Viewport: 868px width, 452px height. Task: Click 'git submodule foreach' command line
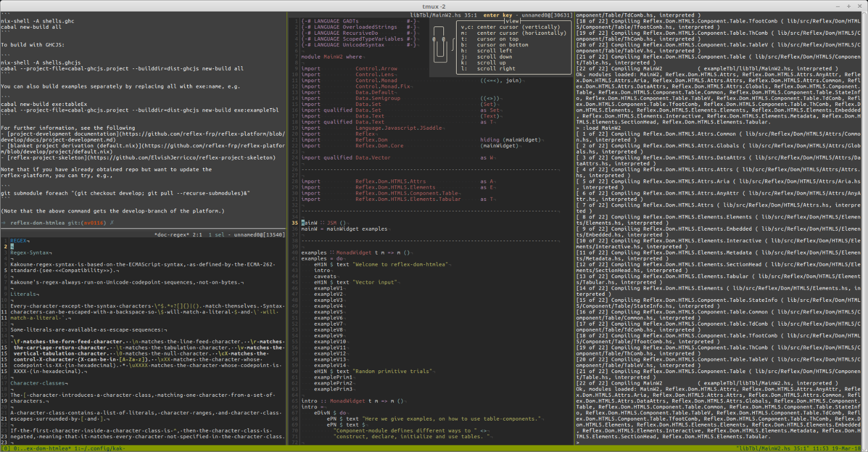pos(125,193)
